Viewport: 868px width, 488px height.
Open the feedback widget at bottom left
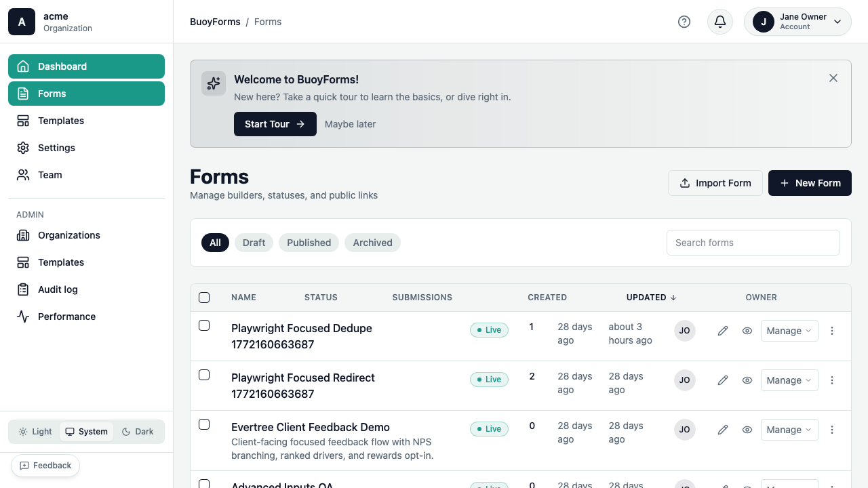[45, 466]
